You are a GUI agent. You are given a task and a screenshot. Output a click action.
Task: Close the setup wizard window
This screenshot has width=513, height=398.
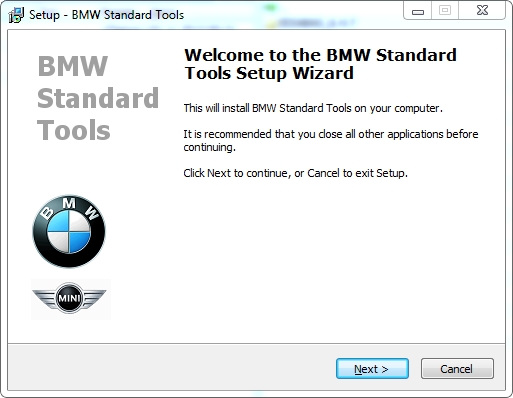point(482,11)
